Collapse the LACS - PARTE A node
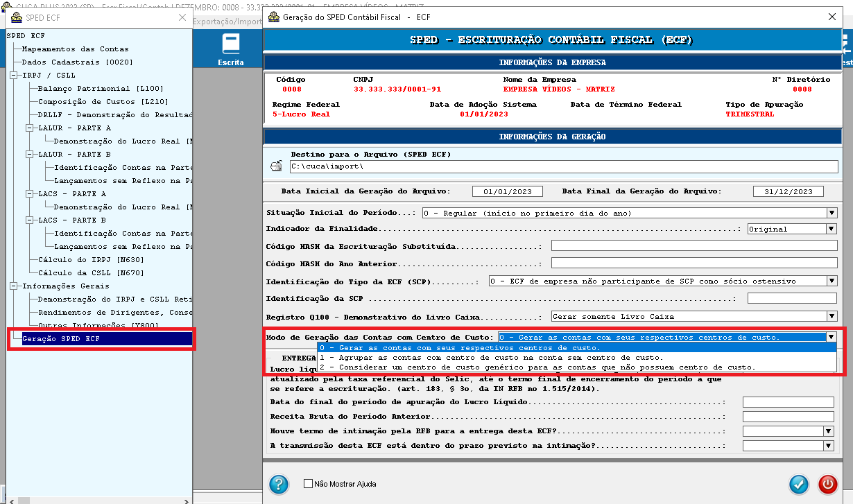The image size is (853, 504). click(29, 194)
